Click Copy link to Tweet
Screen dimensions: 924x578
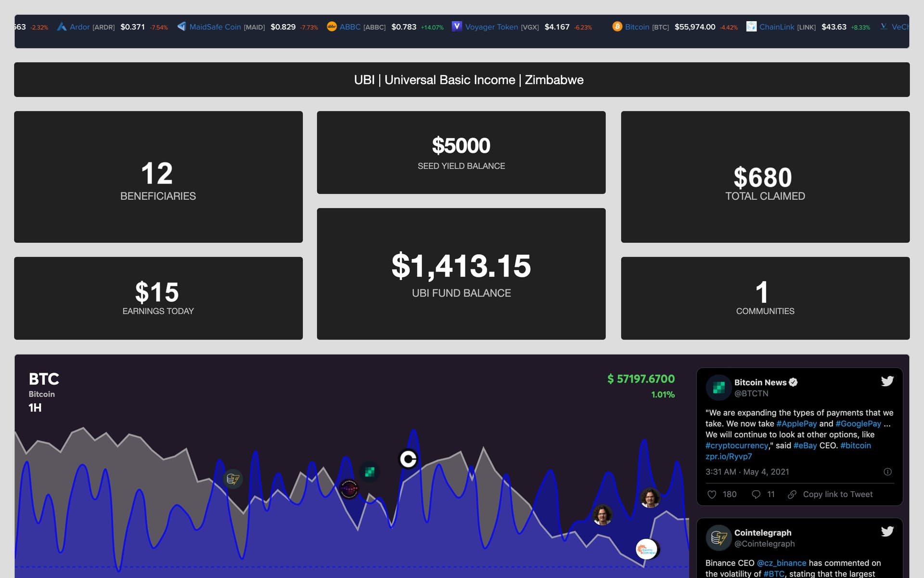pos(837,494)
